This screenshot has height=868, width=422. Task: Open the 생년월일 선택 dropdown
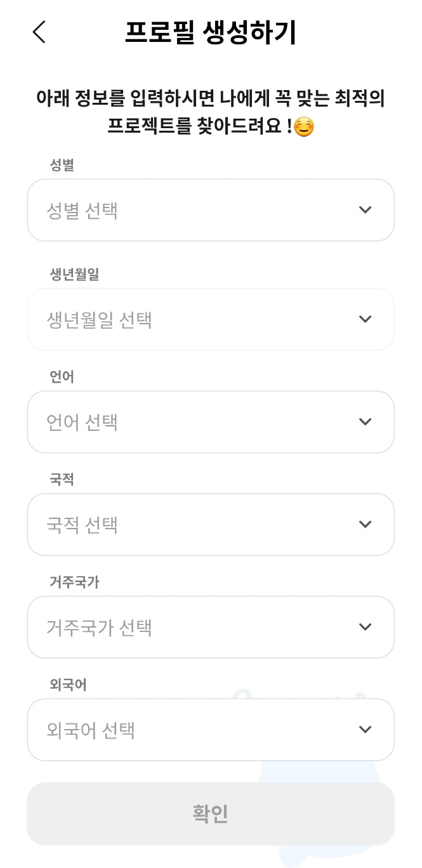pyautogui.click(x=211, y=319)
